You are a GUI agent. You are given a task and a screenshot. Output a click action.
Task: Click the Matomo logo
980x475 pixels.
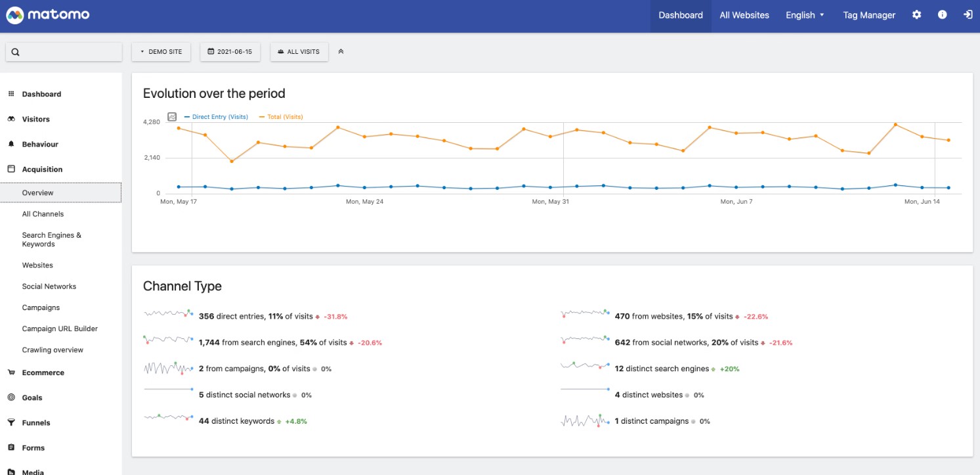48,14
